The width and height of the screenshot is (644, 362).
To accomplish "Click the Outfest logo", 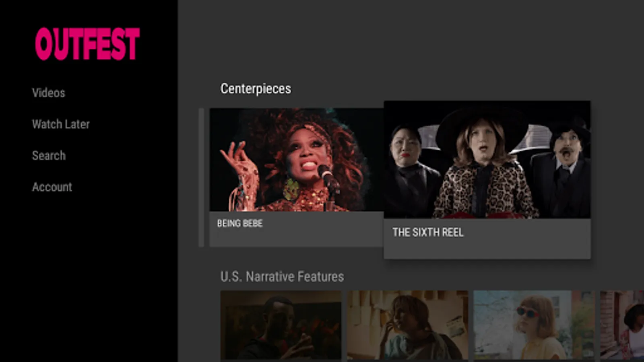I will click(x=87, y=44).
